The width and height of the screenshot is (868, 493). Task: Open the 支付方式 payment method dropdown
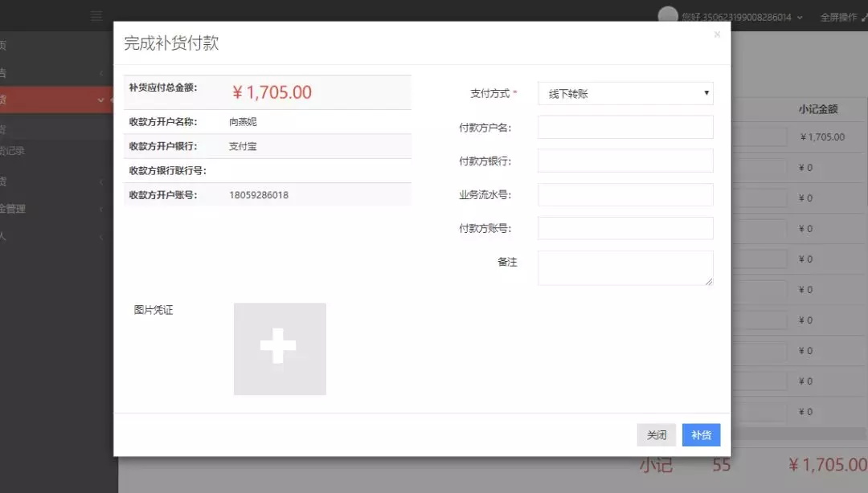tap(625, 93)
